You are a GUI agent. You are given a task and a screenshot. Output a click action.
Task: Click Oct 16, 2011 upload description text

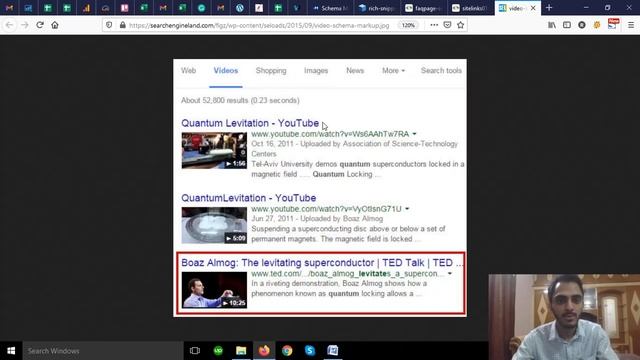coord(354,149)
